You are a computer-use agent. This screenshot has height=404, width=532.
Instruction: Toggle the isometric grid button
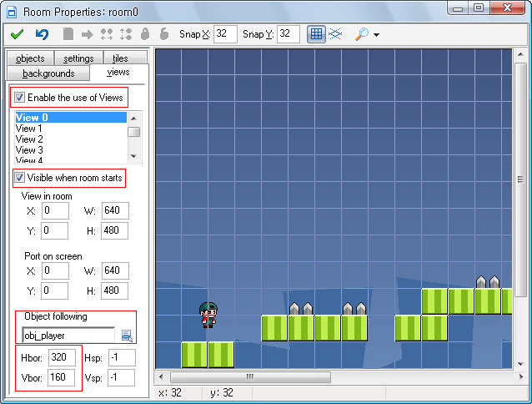point(335,34)
